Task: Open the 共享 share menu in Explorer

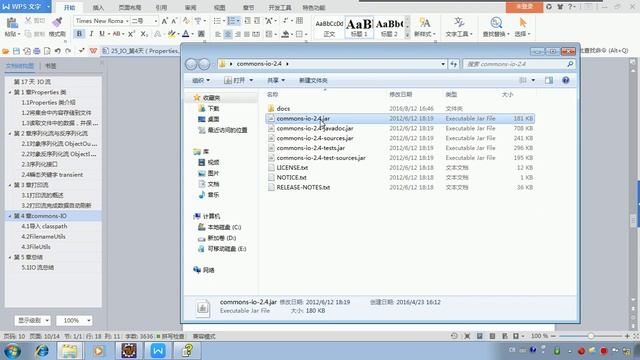Action: coord(276,80)
